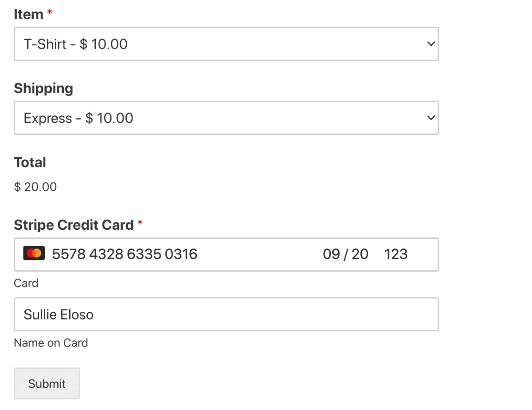Open the Item dropdown showing T-Shirt

coord(226,44)
